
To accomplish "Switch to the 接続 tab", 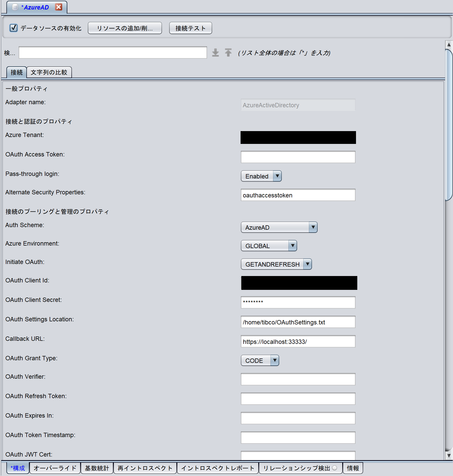I will pos(17,72).
